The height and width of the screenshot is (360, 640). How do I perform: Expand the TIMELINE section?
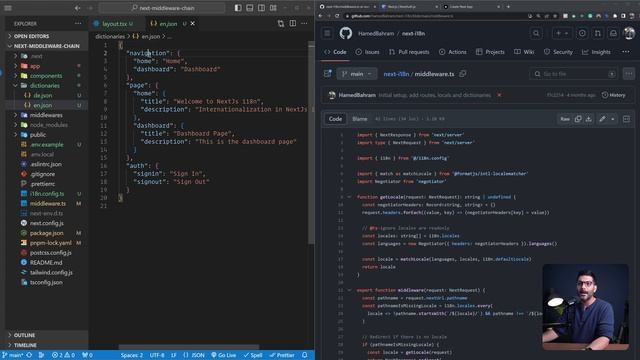point(25,345)
